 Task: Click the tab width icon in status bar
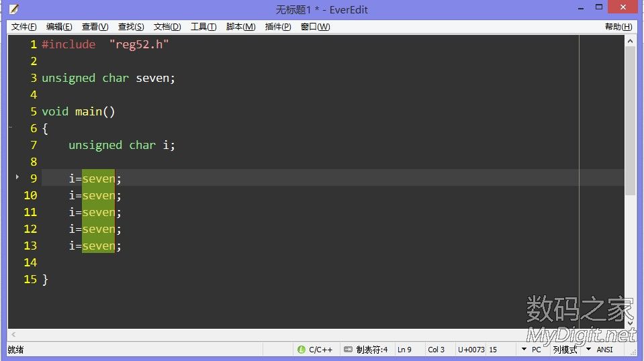[347, 350]
